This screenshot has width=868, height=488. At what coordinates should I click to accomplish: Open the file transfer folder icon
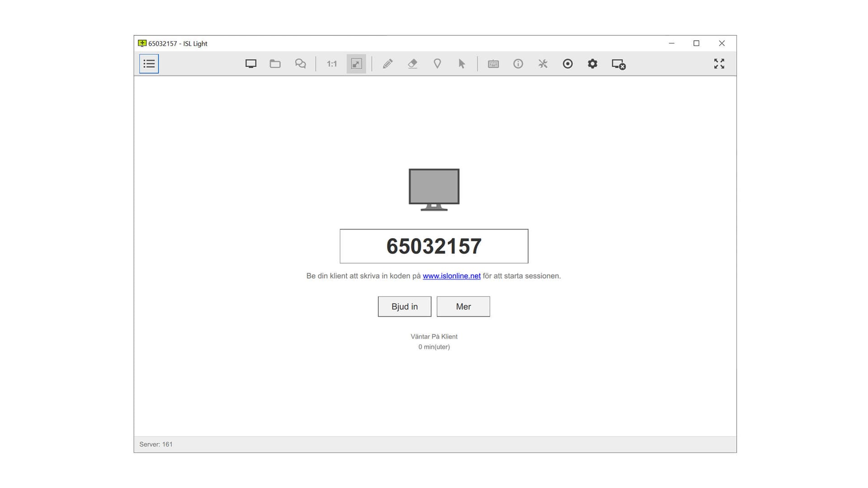tap(275, 64)
